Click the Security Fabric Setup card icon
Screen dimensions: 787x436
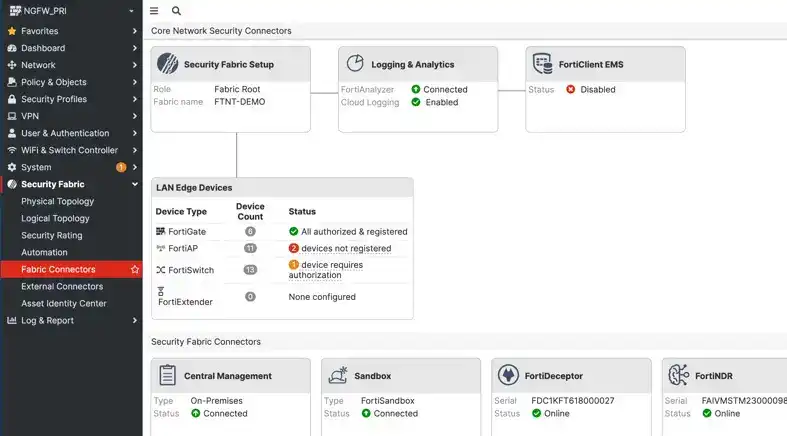168,64
